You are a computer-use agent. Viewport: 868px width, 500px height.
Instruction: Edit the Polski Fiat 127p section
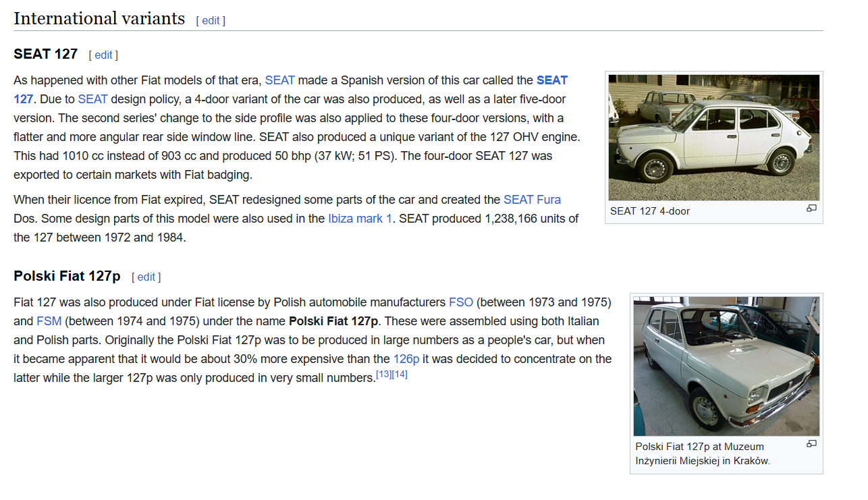tap(146, 277)
